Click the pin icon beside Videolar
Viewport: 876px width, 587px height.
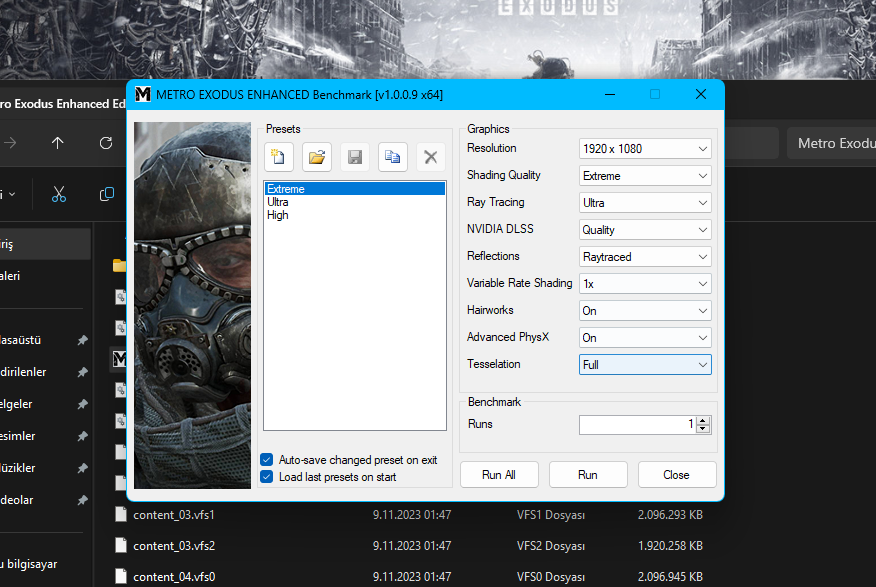(x=83, y=500)
